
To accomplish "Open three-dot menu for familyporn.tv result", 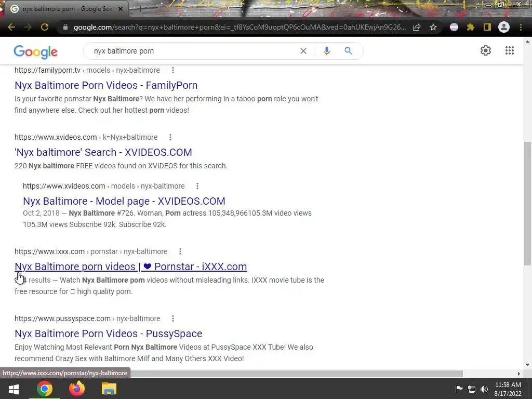I will click(173, 70).
